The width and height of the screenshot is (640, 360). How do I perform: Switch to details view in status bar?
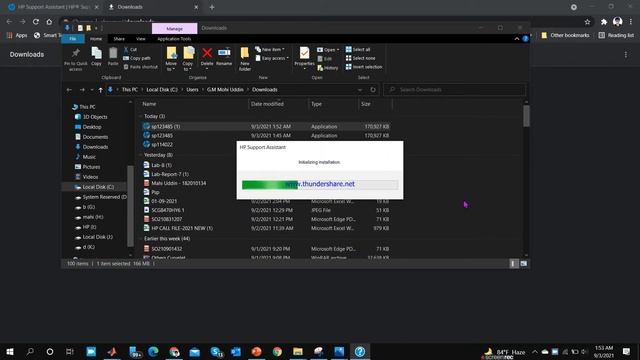(x=513, y=264)
